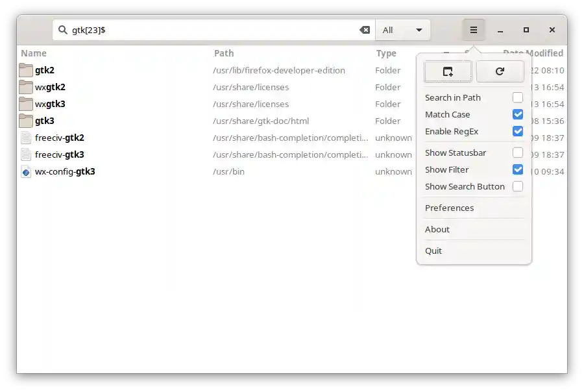Image resolution: width=584 pixels, height=392 pixels.
Task: Check the Show Search Button checkbox
Action: pyautogui.click(x=518, y=186)
